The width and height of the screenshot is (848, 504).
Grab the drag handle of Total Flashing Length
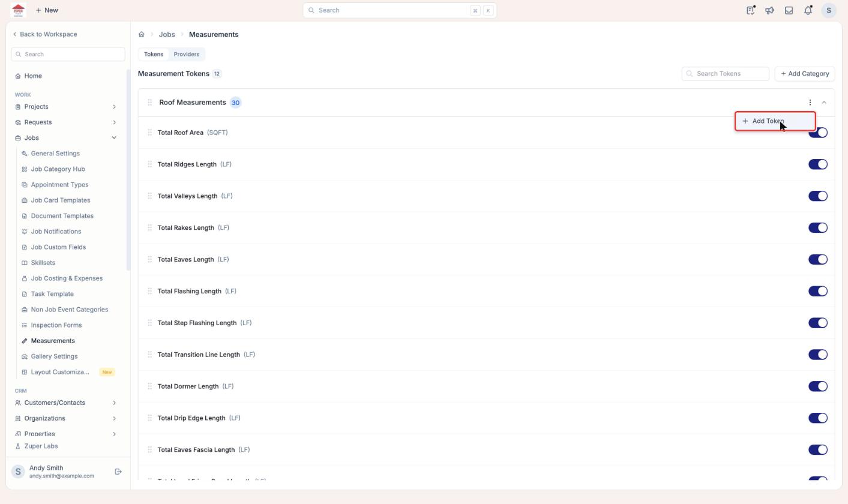pyautogui.click(x=149, y=291)
